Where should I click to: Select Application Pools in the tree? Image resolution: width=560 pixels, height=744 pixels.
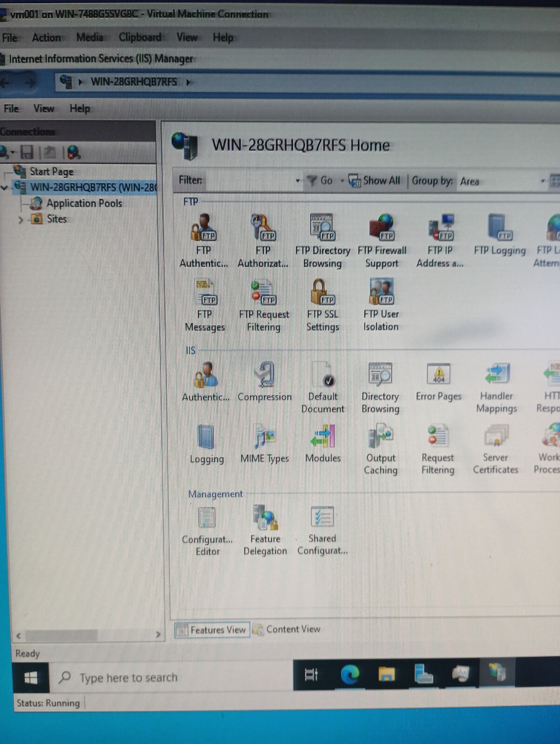(84, 203)
